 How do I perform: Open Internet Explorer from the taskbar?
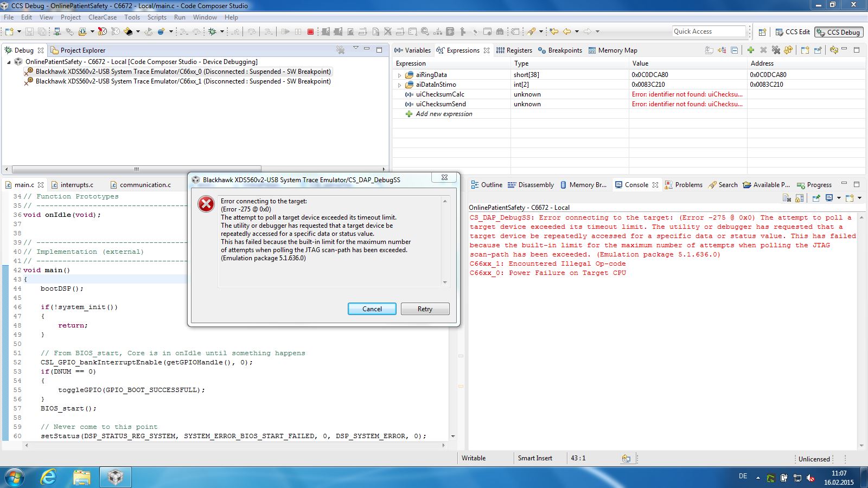[48, 477]
